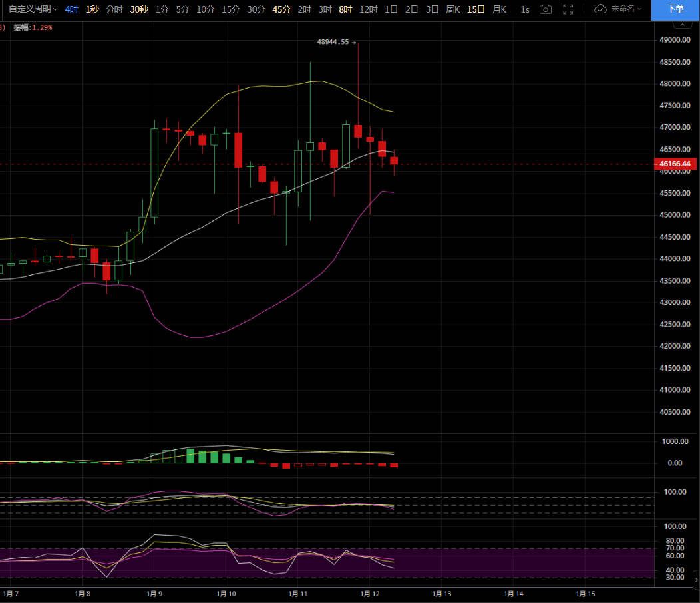Open the 自定义周期 custom period dropdown
This screenshot has height=603, width=700.
pyautogui.click(x=33, y=9)
